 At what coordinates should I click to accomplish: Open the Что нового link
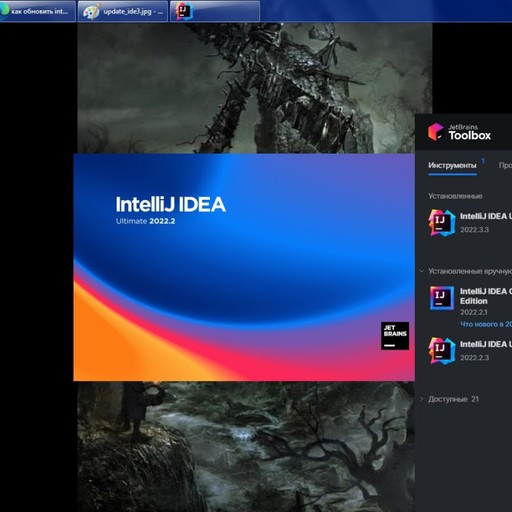point(486,324)
